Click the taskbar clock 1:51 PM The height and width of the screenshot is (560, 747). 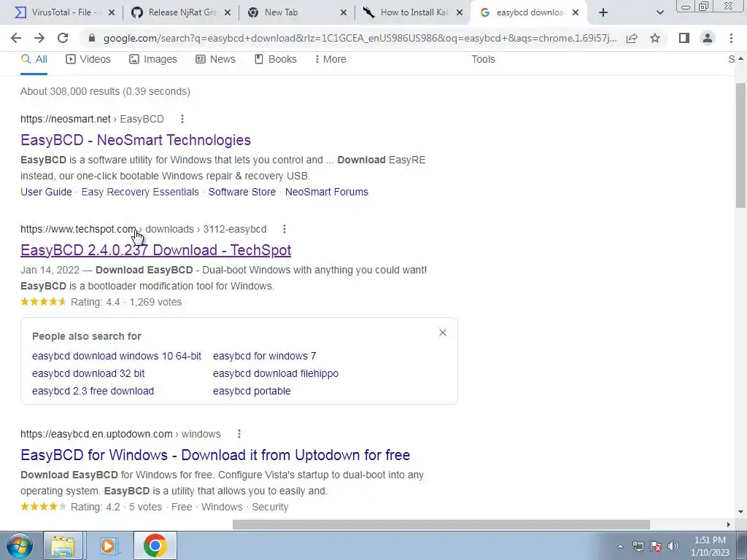(710, 546)
